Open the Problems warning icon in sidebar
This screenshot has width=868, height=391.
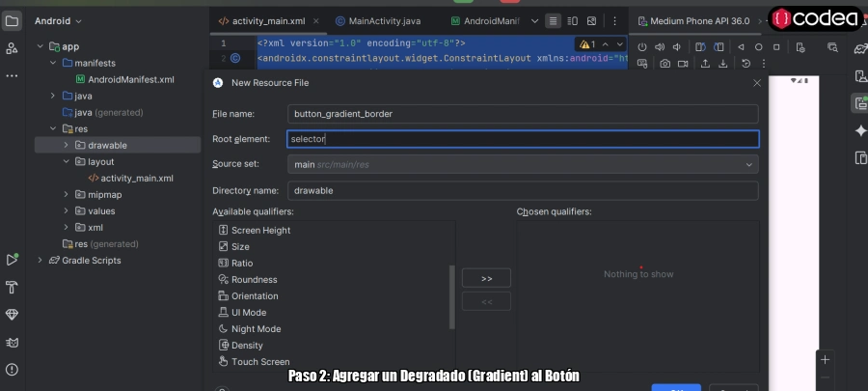click(12, 369)
